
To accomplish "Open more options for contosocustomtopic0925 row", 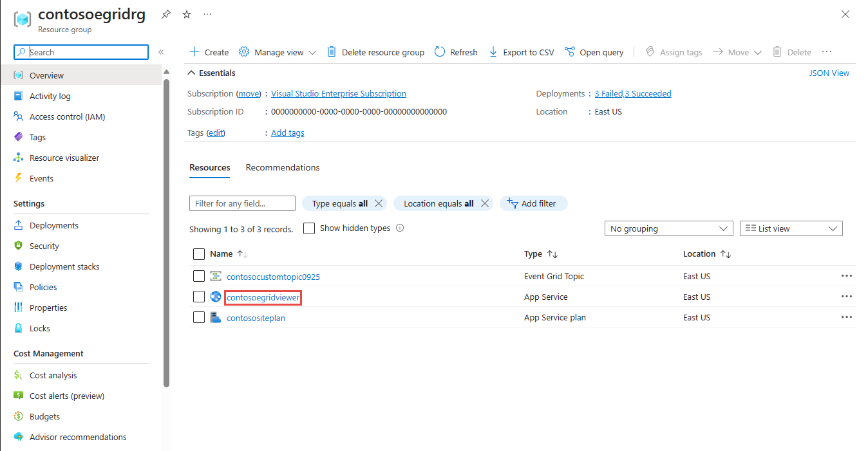I will (846, 276).
